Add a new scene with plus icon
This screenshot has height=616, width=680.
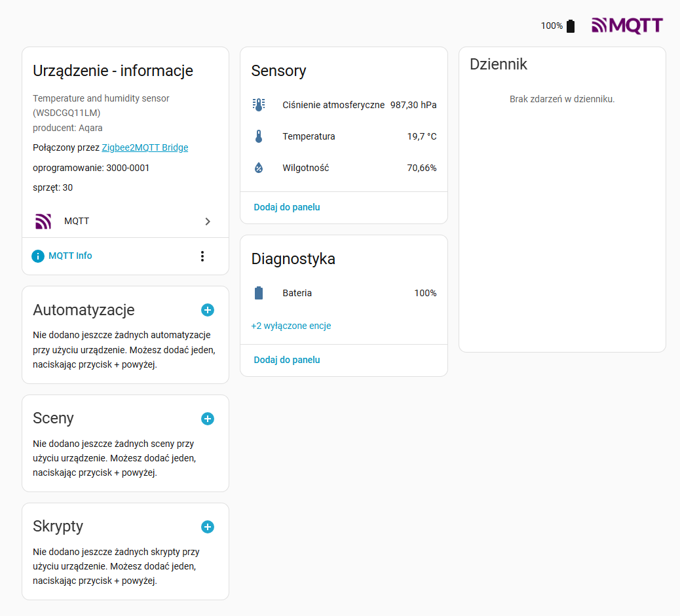coord(208,419)
